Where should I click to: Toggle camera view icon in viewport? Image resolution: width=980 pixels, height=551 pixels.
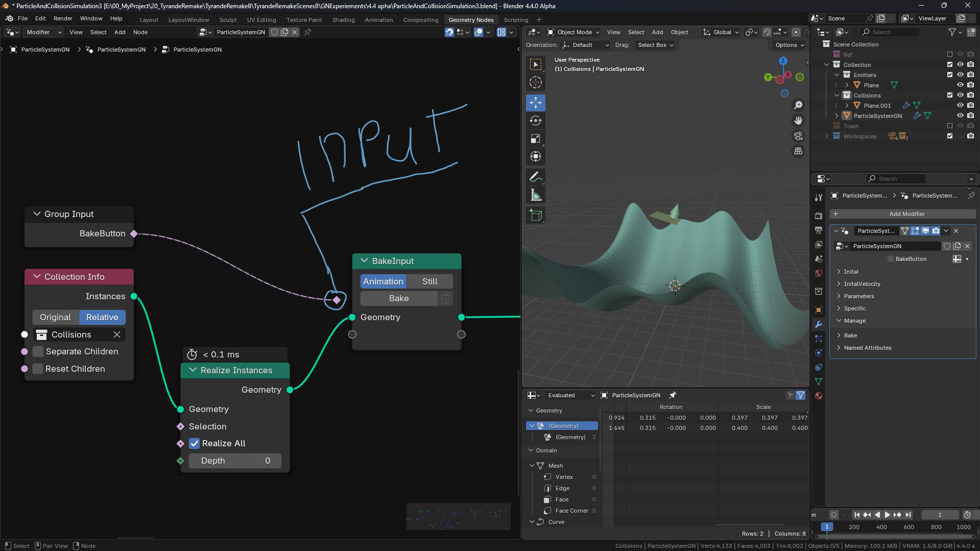point(798,136)
